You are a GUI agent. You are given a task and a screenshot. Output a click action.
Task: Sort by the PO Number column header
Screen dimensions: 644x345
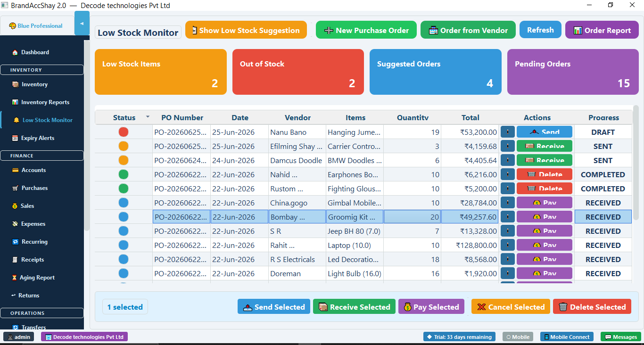[182, 117]
